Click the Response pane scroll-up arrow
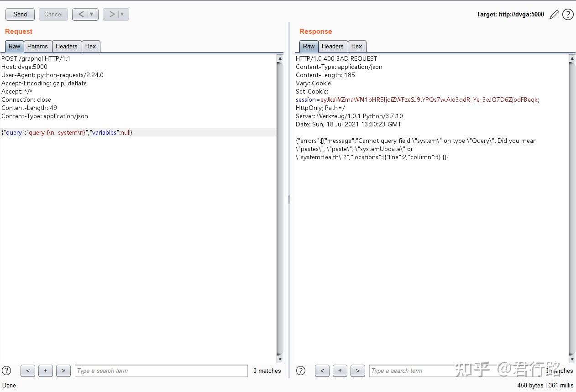Screen dimensions: 576x392 [x=572, y=58]
